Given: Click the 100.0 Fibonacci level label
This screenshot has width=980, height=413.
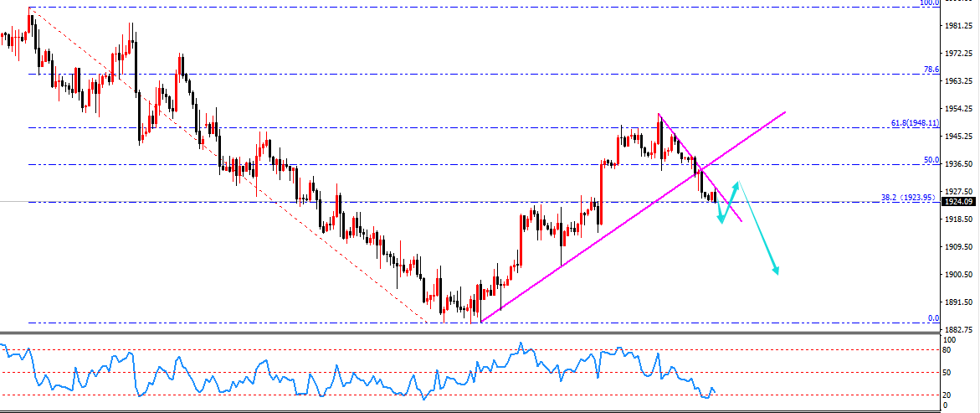Looking at the screenshot, I should pyautogui.click(x=929, y=3).
